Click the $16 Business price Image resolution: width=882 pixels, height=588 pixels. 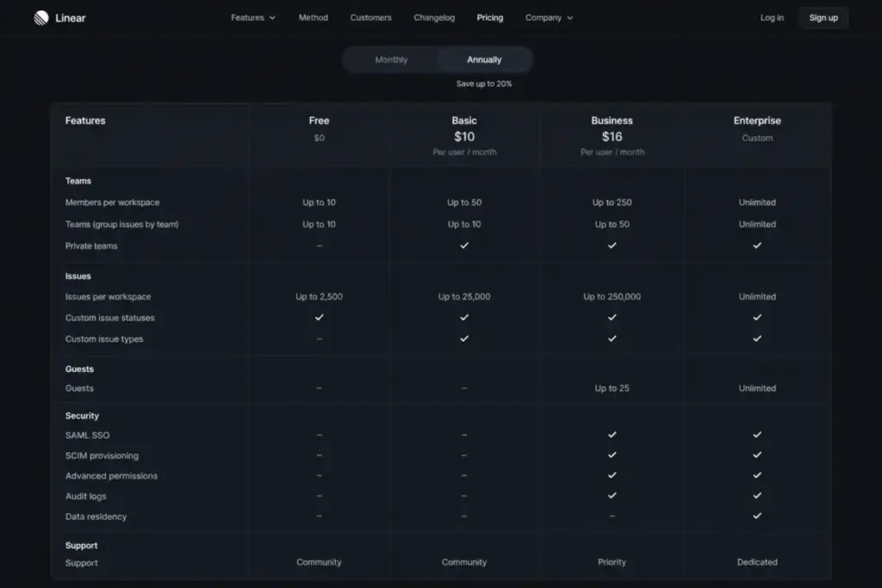(x=612, y=137)
